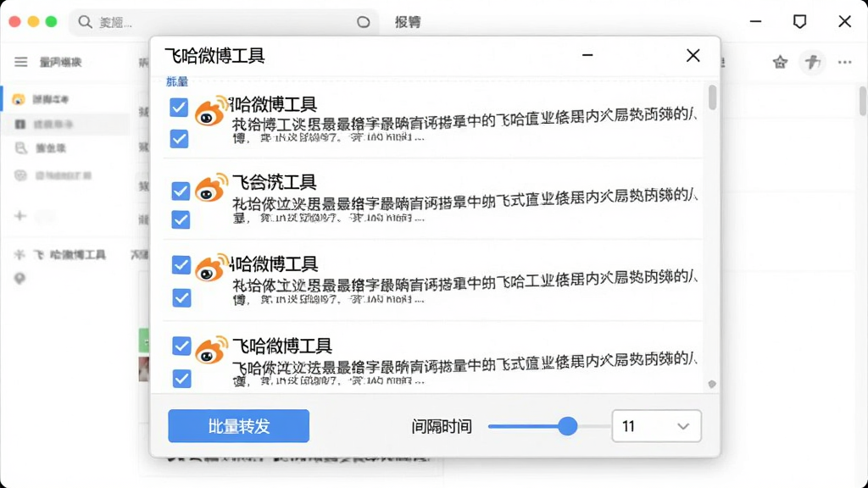The image size is (868, 488).
Task: Click the location pin icon in the sidebar
Action: (20, 278)
